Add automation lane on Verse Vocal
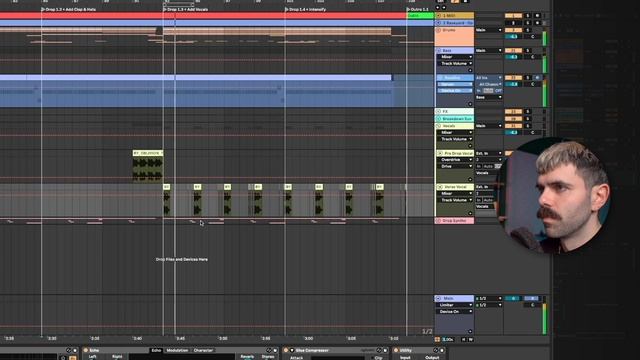The width and height of the screenshot is (640, 360). 470,213
